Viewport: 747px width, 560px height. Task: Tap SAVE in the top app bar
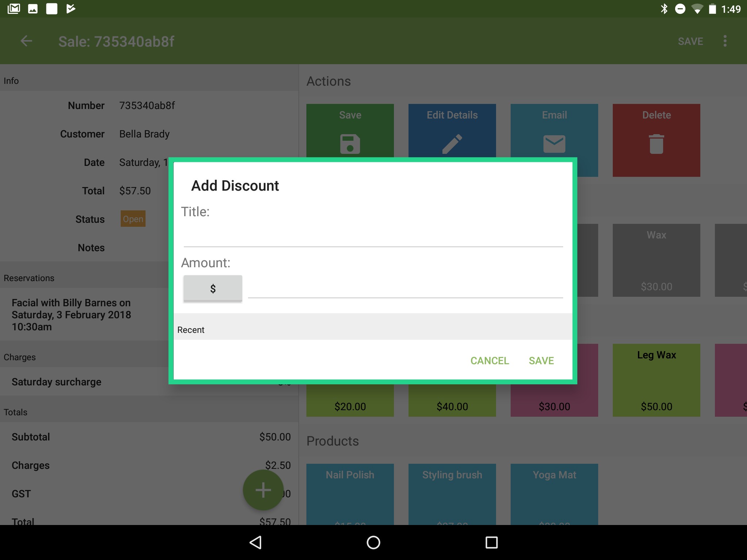pyautogui.click(x=690, y=41)
